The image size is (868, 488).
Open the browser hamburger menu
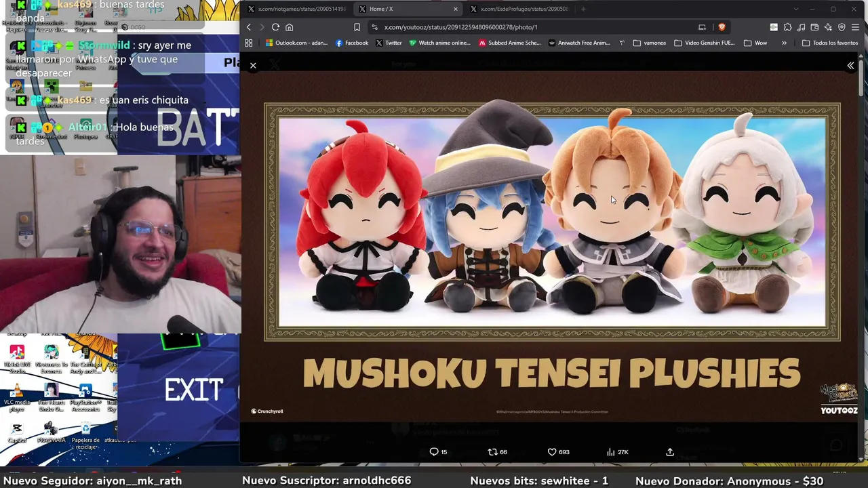[855, 27]
